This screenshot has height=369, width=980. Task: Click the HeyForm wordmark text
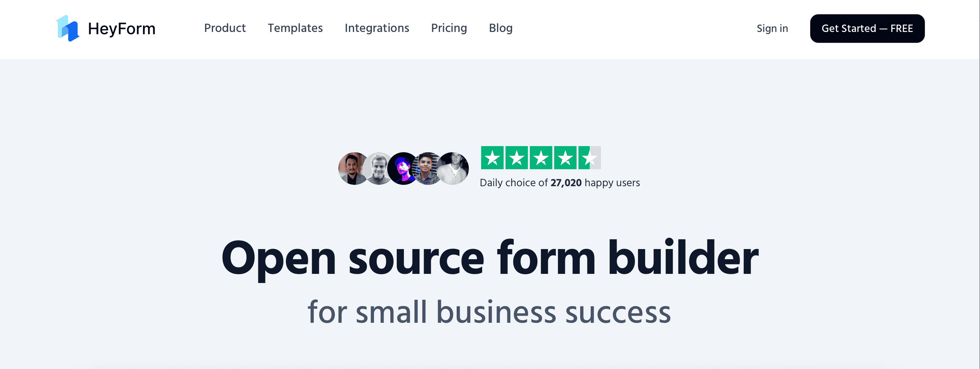[121, 28]
